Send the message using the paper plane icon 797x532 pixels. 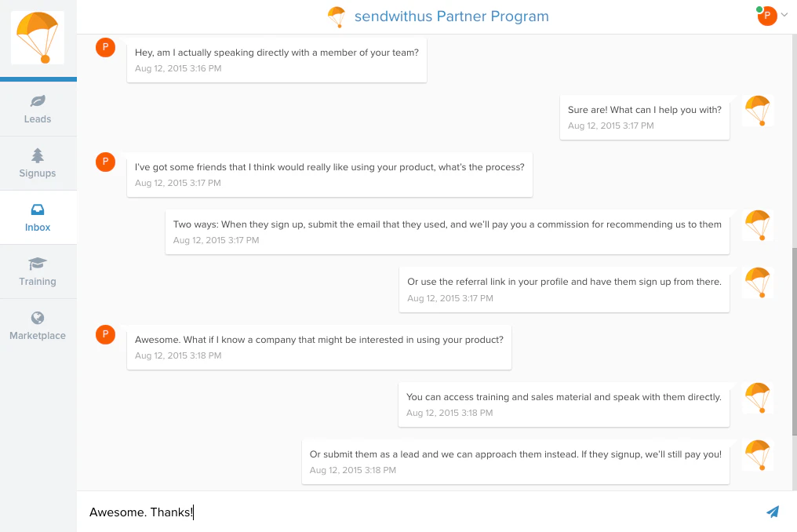pyautogui.click(x=773, y=511)
